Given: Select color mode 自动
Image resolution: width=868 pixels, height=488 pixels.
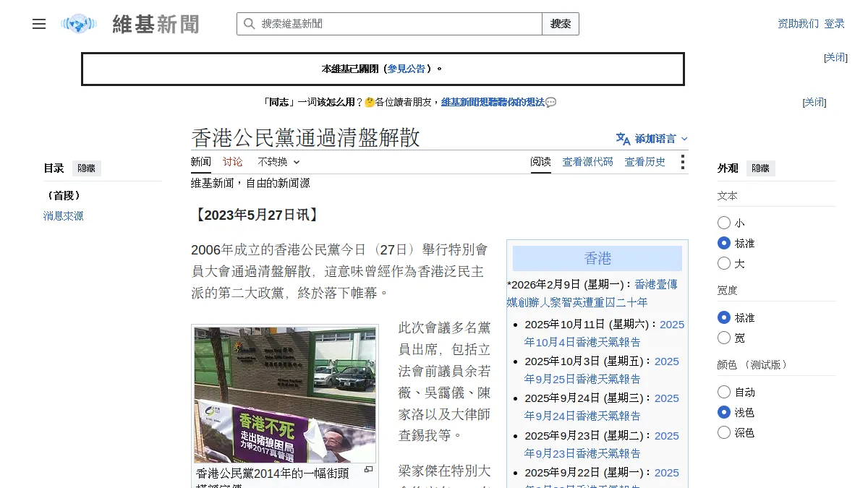Looking at the screenshot, I should [724, 392].
